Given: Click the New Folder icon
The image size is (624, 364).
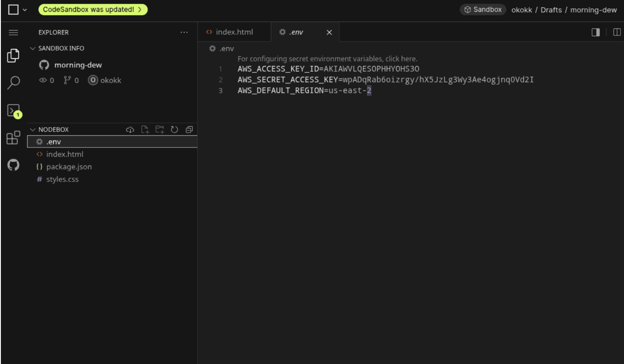Looking at the screenshot, I should click(160, 130).
